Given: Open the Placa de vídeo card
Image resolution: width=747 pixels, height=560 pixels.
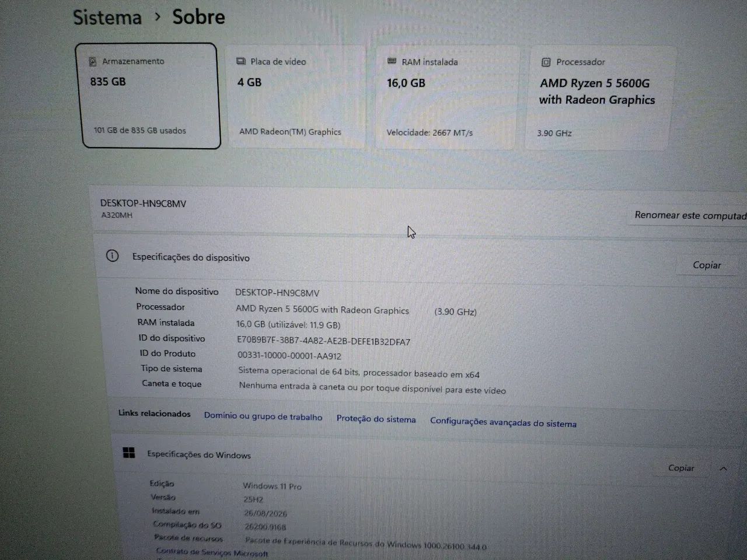Looking at the screenshot, I should click(295, 97).
